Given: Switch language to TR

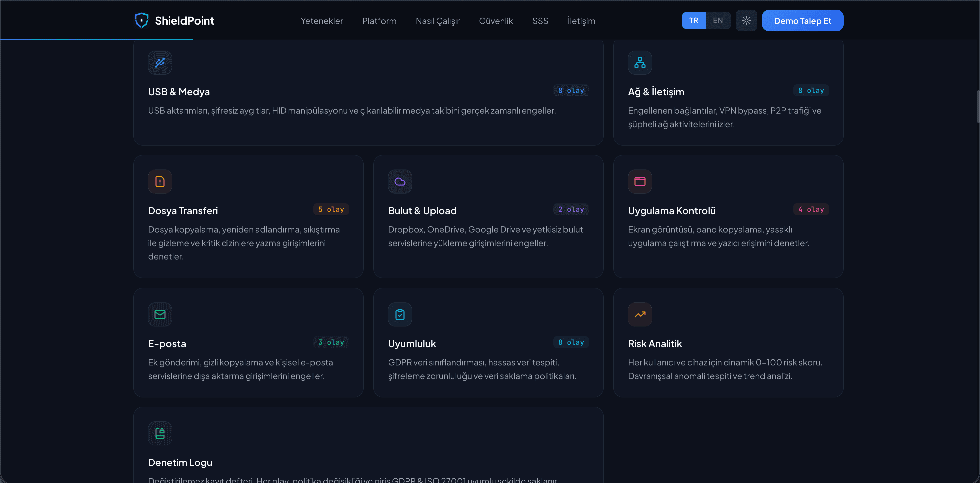Looking at the screenshot, I should tap(694, 21).
